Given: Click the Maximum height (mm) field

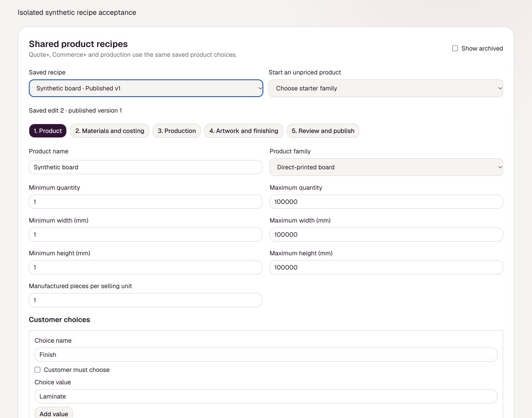Looking at the screenshot, I should point(386,267).
